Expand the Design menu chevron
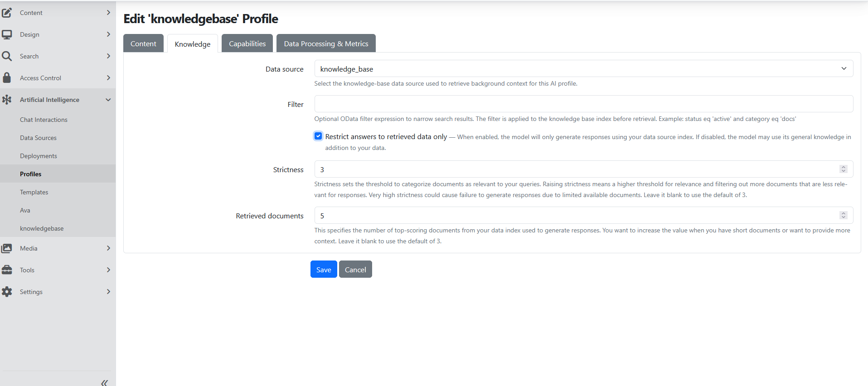Image resolution: width=868 pixels, height=386 pixels. tap(108, 34)
